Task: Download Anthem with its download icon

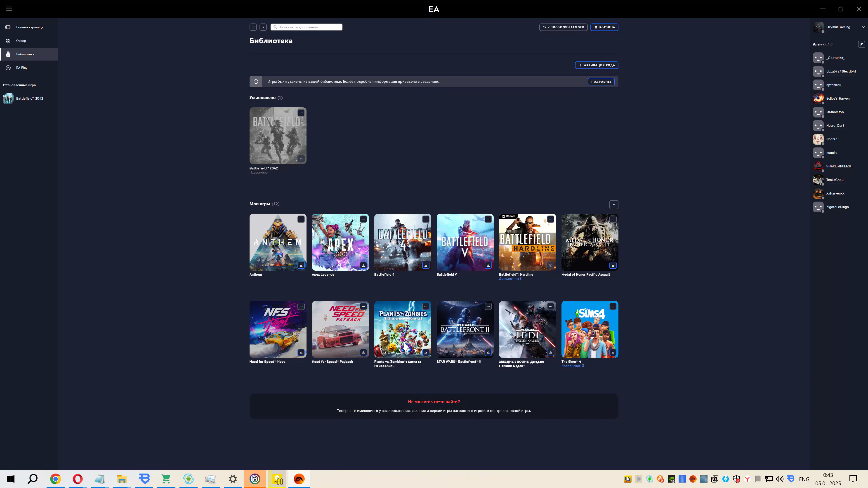Action: click(301, 265)
